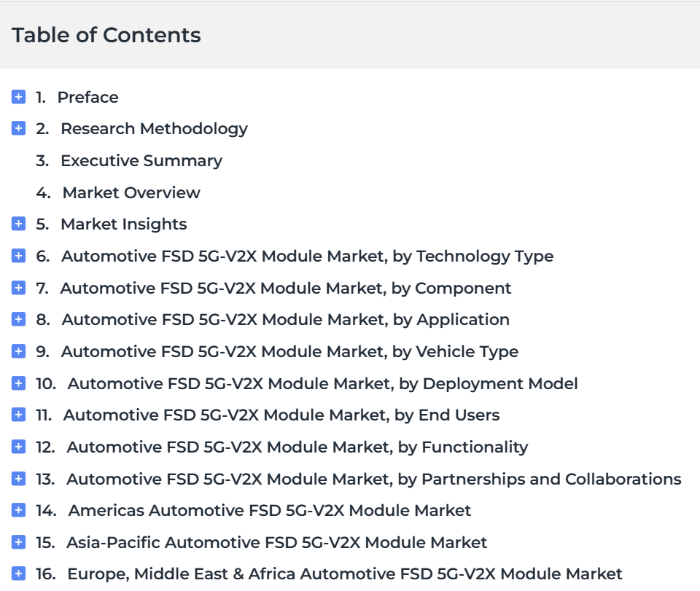Click plus icon beside by End Users

coord(18,415)
